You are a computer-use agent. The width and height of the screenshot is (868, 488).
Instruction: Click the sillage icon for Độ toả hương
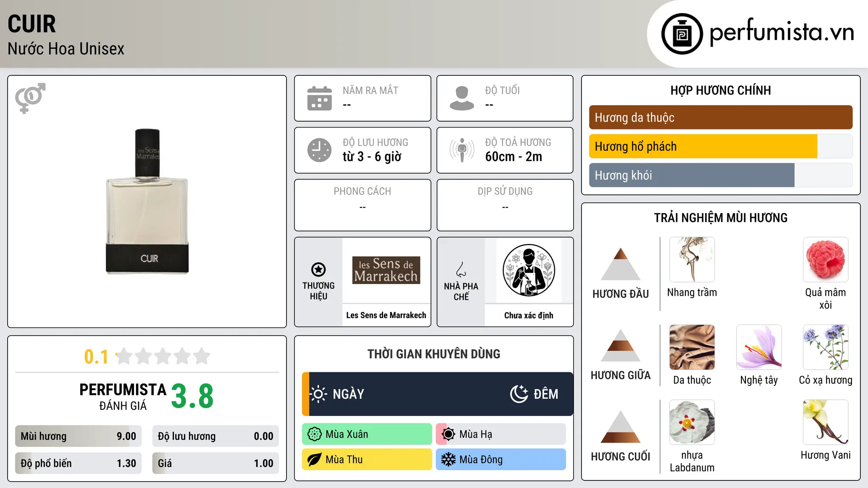click(x=462, y=150)
